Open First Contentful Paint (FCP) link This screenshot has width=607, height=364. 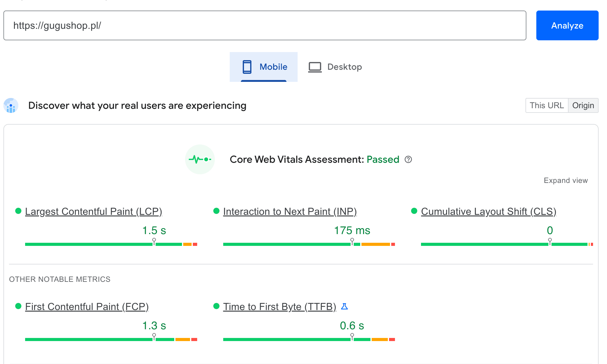click(x=87, y=307)
